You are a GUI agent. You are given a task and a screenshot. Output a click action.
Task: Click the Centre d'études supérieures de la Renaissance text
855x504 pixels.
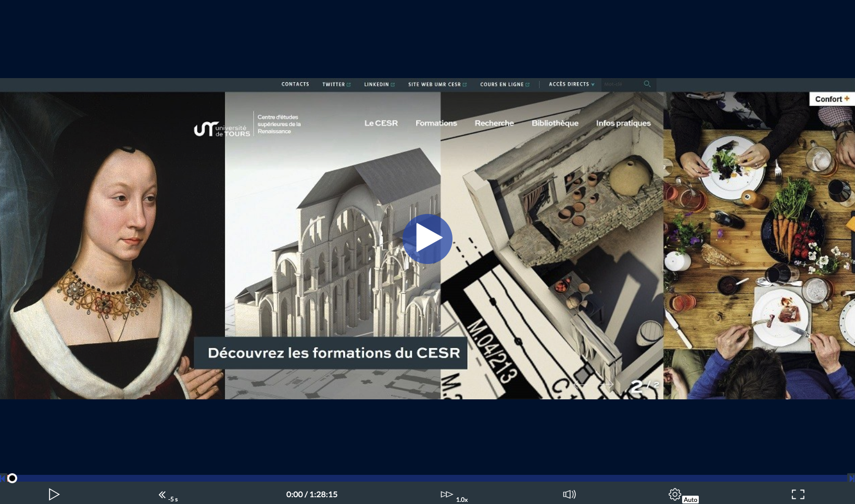click(x=279, y=124)
